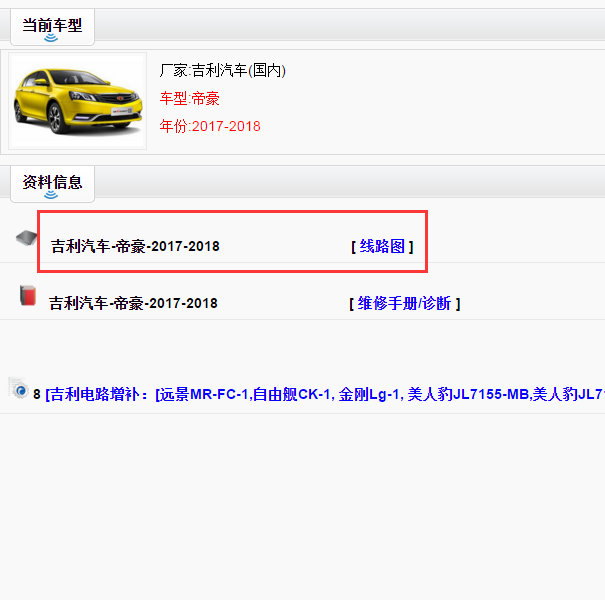Open the 吉利电路增补 supplement link
Viewport: 605px width, 600px height.
tap(325, 394)
